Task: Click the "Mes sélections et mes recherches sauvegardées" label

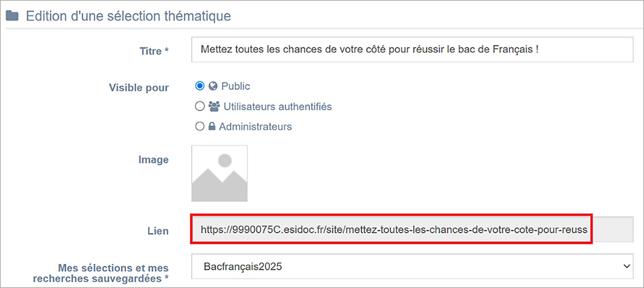Action: click(x=112, y=273)
